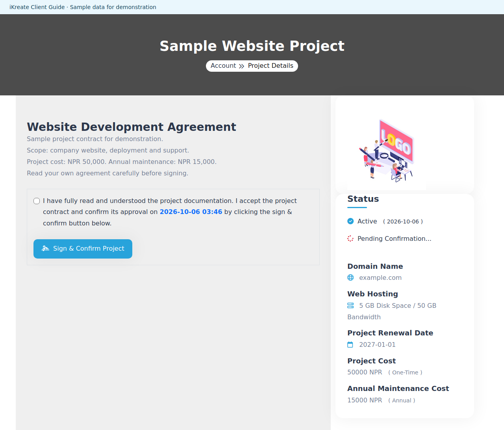Screen dimensions: 504x430
Task: Click the example.com domain name
Action: [380, 277]
